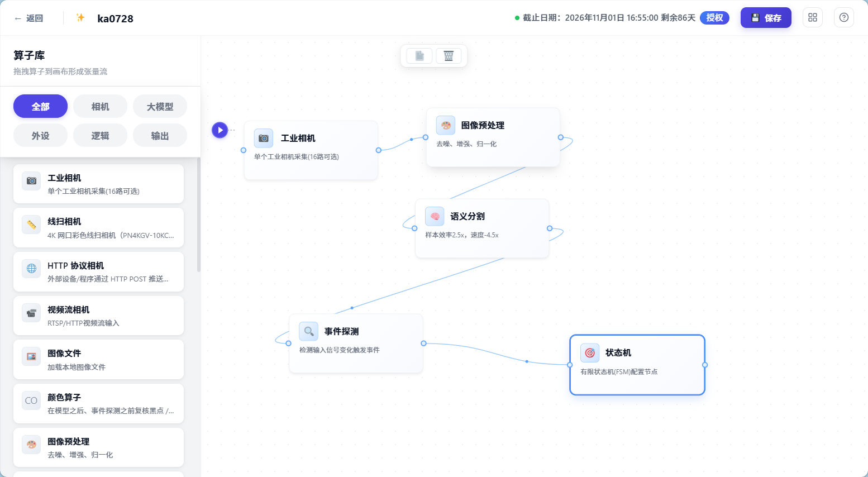Click the picture icon in 图像文件 card

click(31, 356)
